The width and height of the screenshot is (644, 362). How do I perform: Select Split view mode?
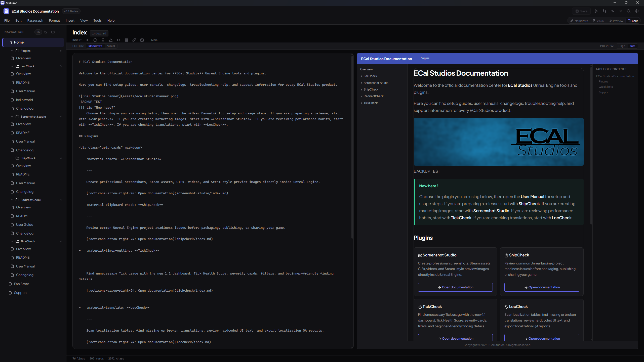(x=633, y=21)
